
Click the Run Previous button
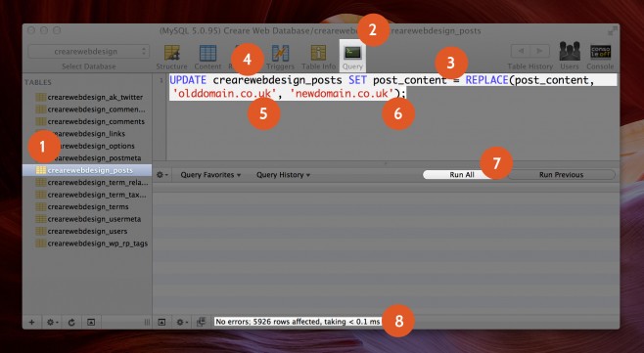pyautogui.click(x=561, y=175)
